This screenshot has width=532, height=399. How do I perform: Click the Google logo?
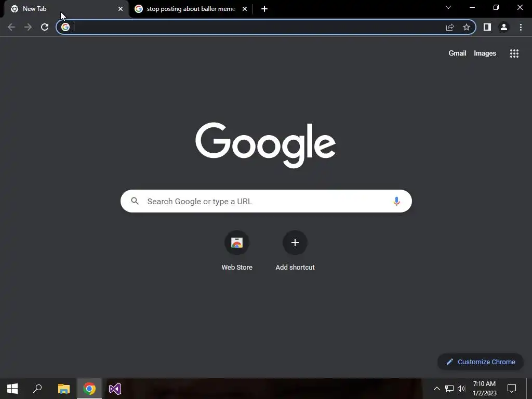(x=265, y=145)
